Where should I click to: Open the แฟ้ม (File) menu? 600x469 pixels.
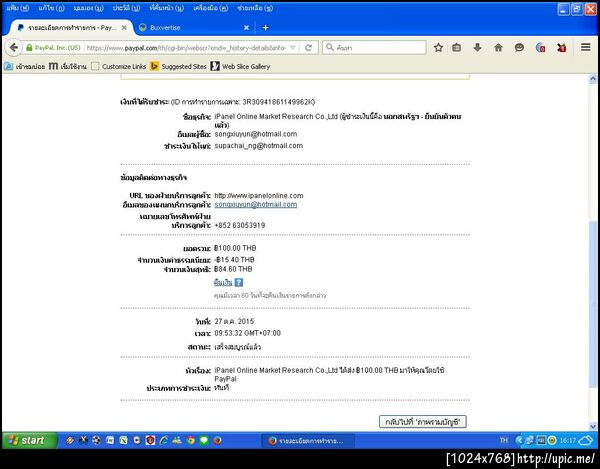[18, 8]
